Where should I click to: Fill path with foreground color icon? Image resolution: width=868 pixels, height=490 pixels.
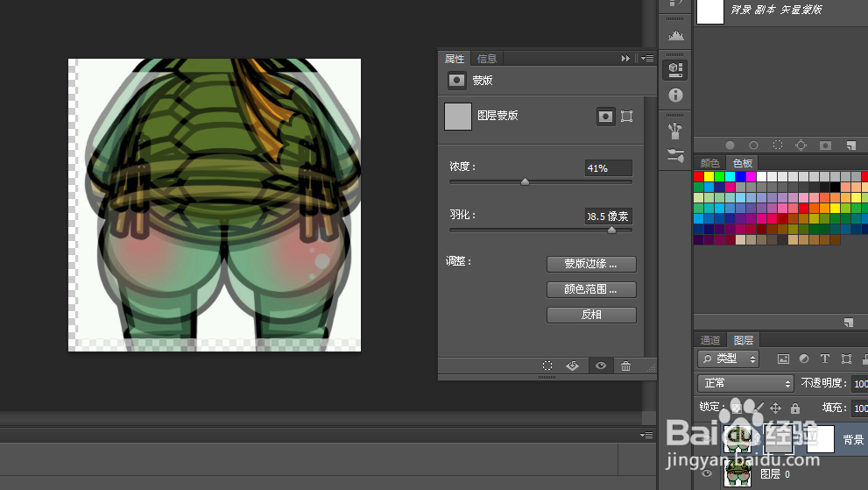(x=730, y=146)
